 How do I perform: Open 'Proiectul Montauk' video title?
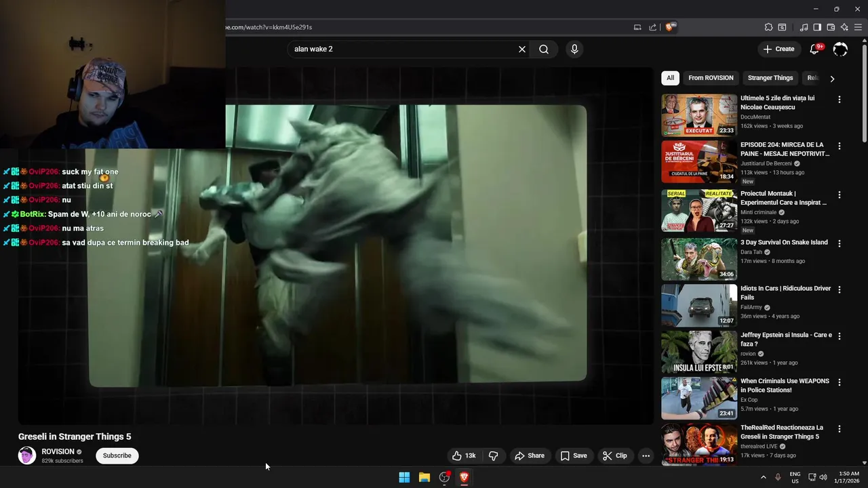click(x=783, y=198)
